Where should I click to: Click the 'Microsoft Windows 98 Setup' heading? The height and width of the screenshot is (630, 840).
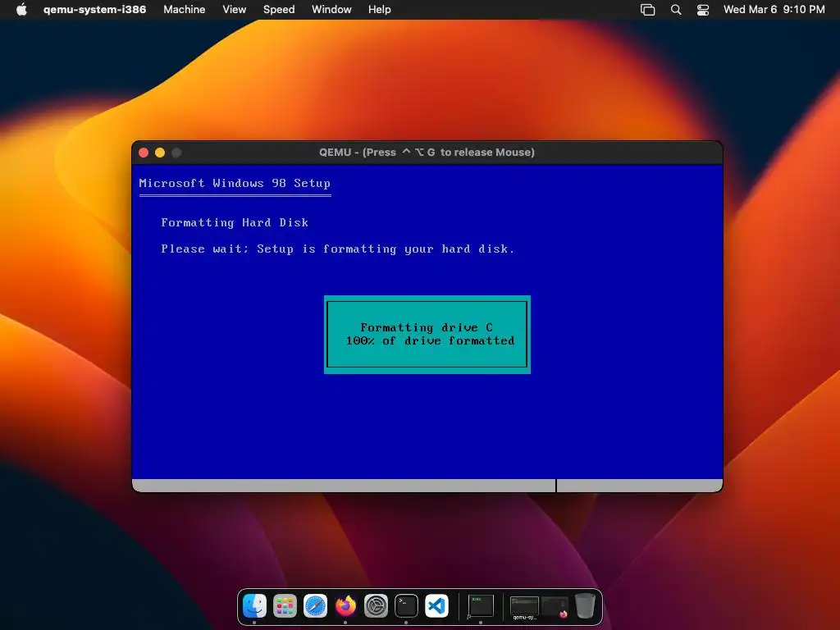tap(235, 183)
